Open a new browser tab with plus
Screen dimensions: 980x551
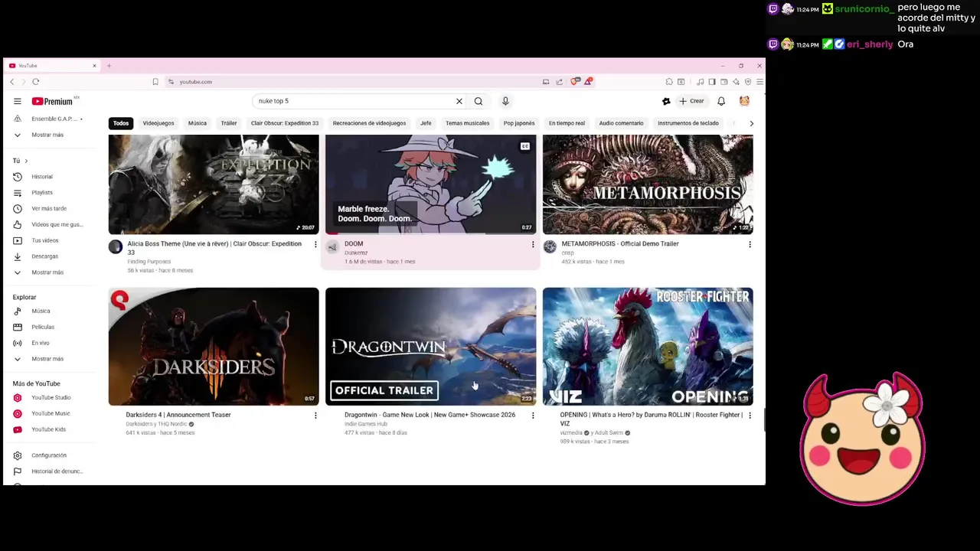pyautogui.click(x=109, y=66)
